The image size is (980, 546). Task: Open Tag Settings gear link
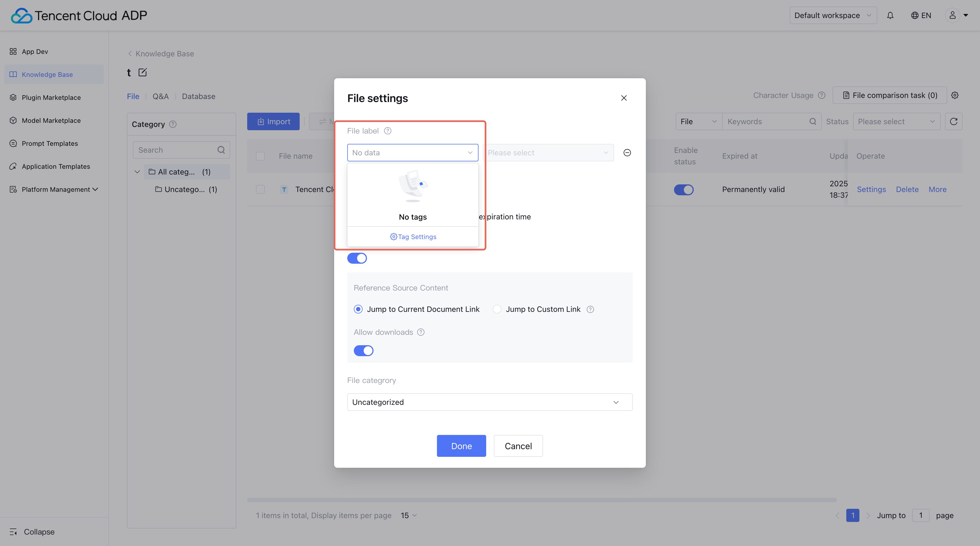(413, 237)
